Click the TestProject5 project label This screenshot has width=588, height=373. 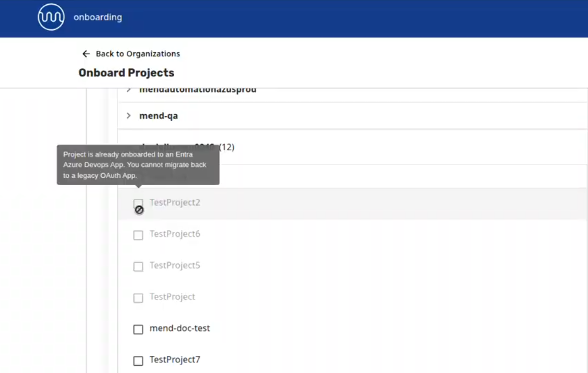point(175,266)
